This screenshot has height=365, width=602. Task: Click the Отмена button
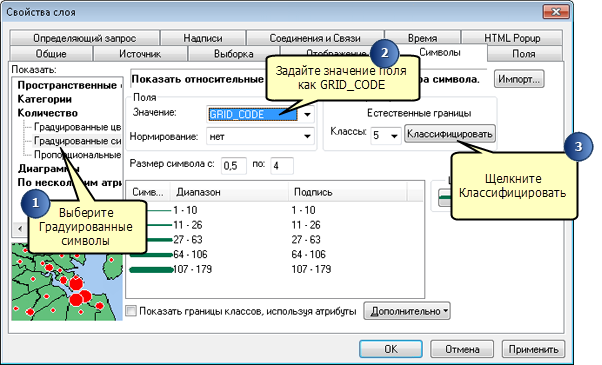462,349
